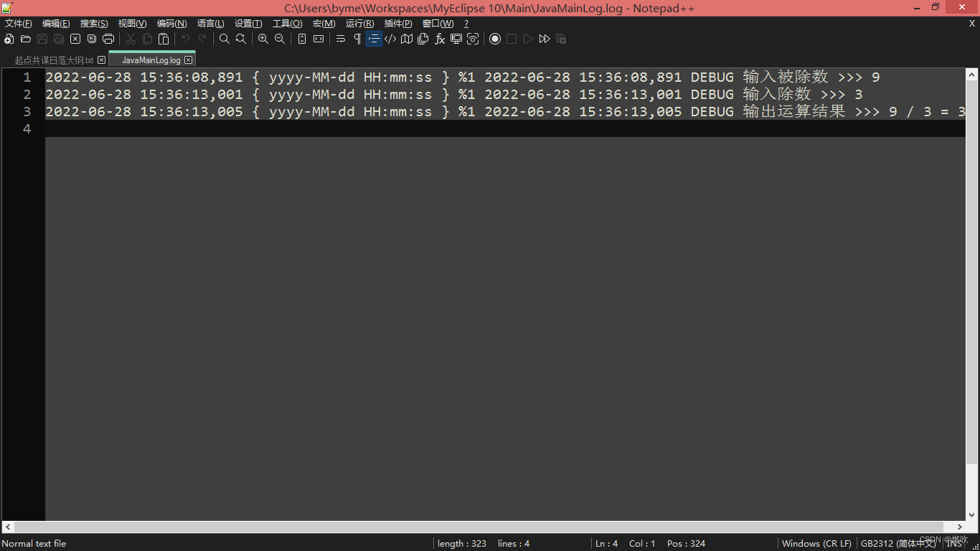
Task: Click the Cut scissors icon
Action: click(x=131, y=39)
